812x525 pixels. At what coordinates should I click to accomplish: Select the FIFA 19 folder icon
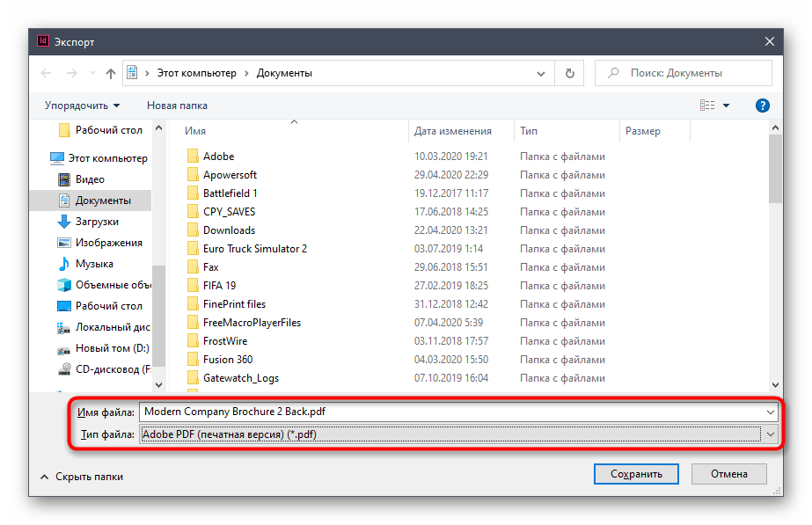tap(193, 286)
